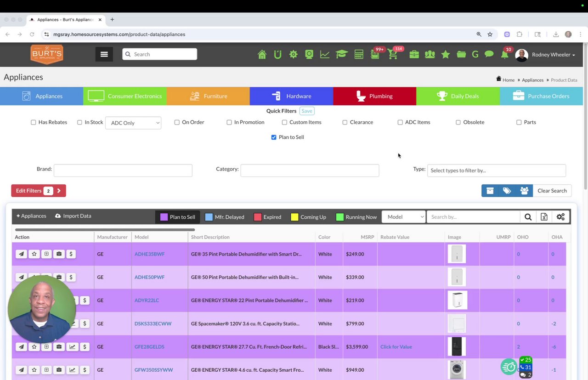Open the Hardware tab
This screenshot has width=588, height=380.
pyautogui.click(x=291, y=96)
